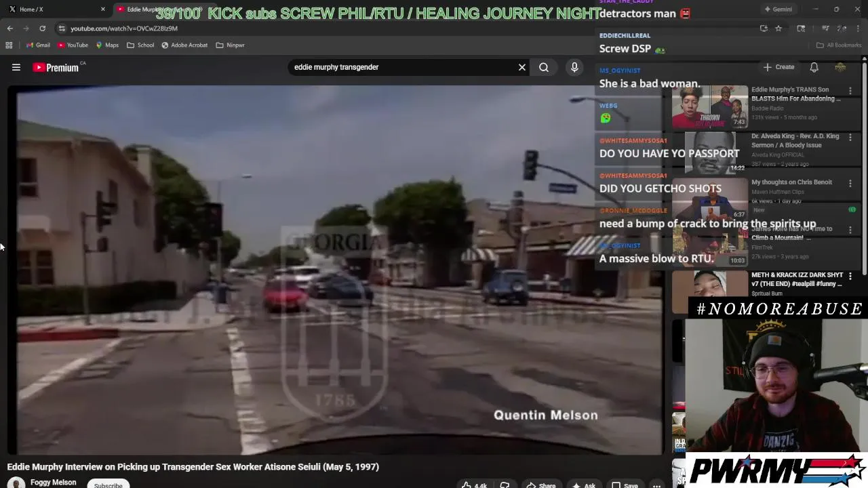Screen dimensions: 868x488
Task: Run search with the magnifier button
Action: click(x=544, y=67)
